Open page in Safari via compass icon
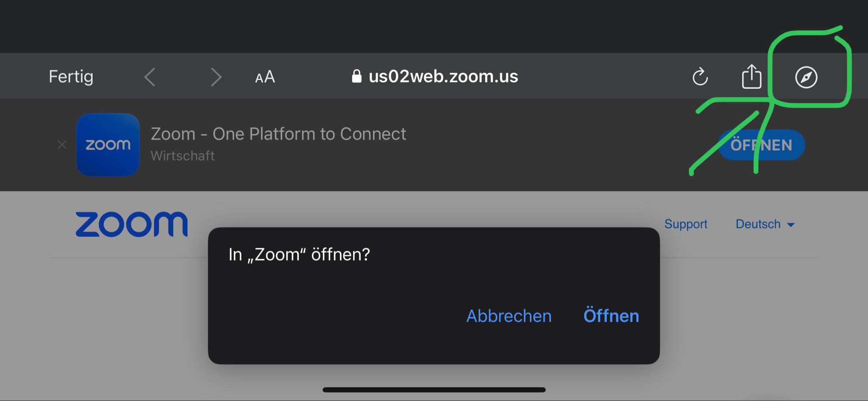 coord(806,77)
